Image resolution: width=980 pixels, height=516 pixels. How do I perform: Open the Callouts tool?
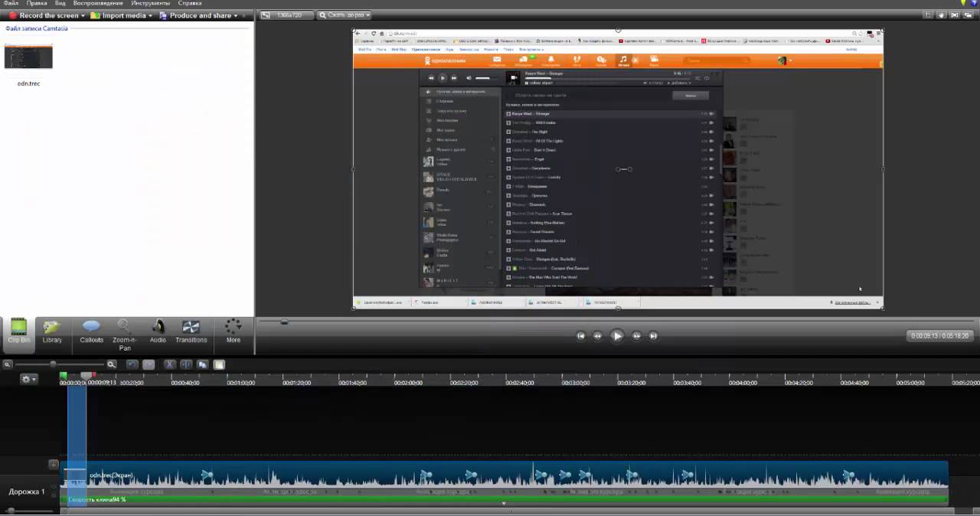click(x=91, y=331)
